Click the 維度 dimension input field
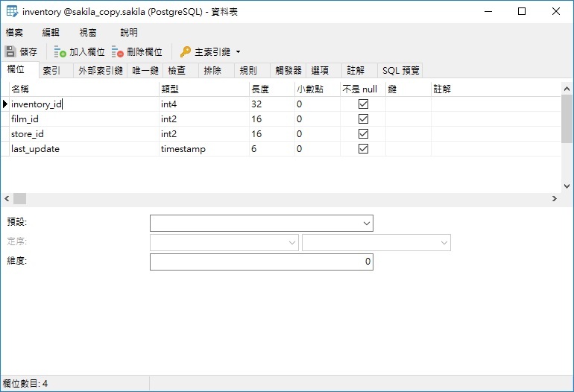The height and width of the screenshot is (392, 574). pos(261,262)
